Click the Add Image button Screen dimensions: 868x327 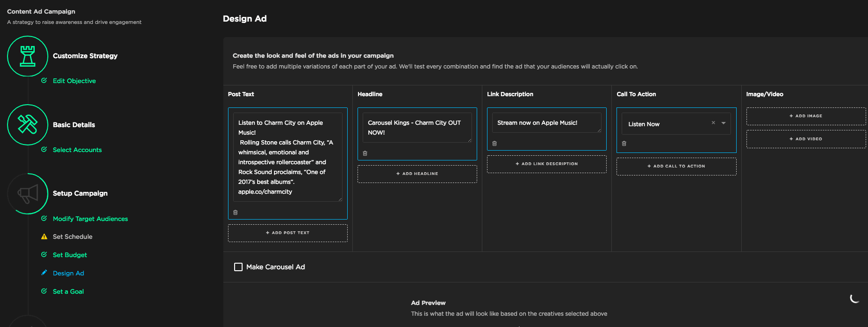point(806,116)
